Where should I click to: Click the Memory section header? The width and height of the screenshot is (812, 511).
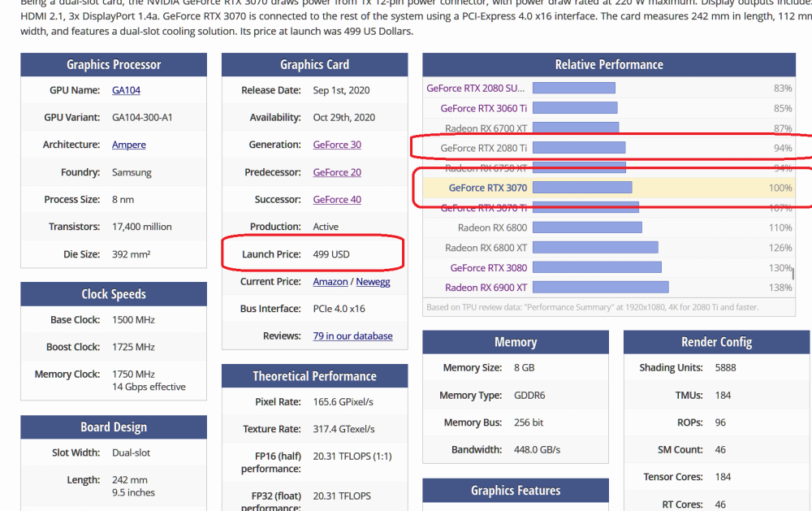516,342
